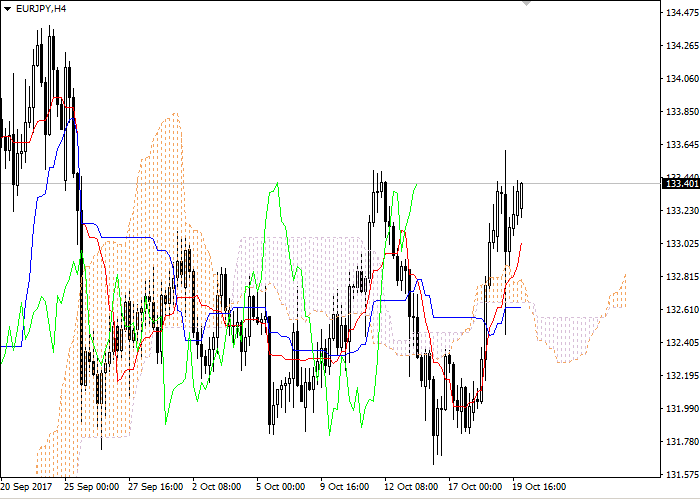The height and width of the screenshot is (500, 700).
Task: Click the 133.230 price scale label
Action: [x=682, y=211]
